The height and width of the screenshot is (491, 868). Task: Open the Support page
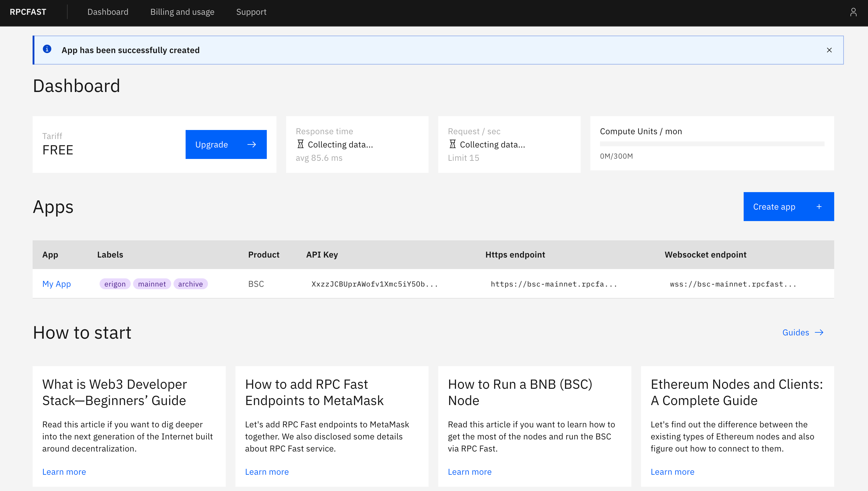251,12
